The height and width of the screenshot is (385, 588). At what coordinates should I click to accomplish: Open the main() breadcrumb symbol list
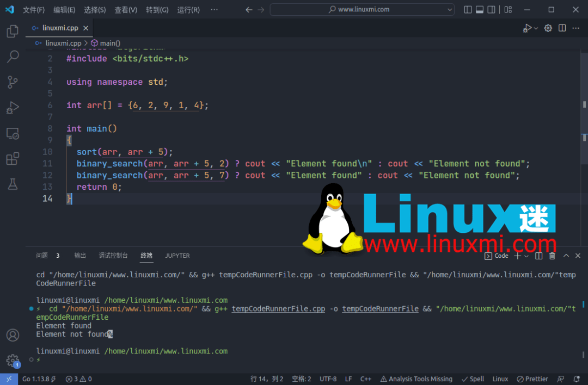point(106,43)
